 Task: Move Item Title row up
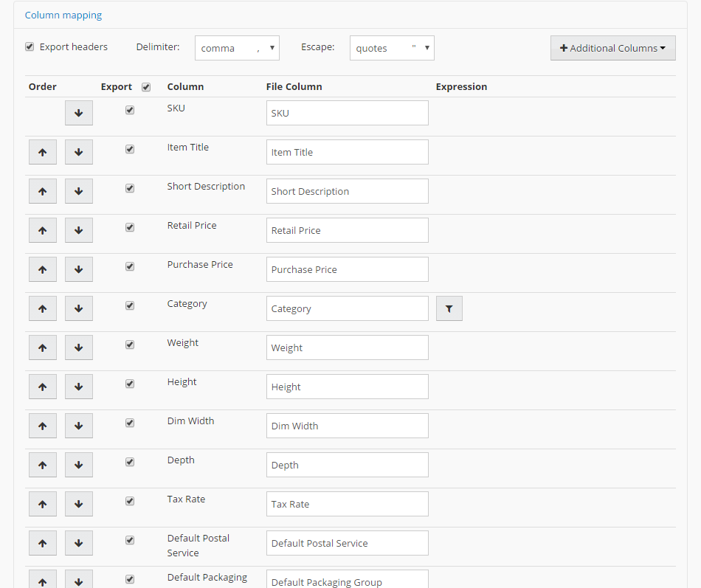(x=42, y=153)
